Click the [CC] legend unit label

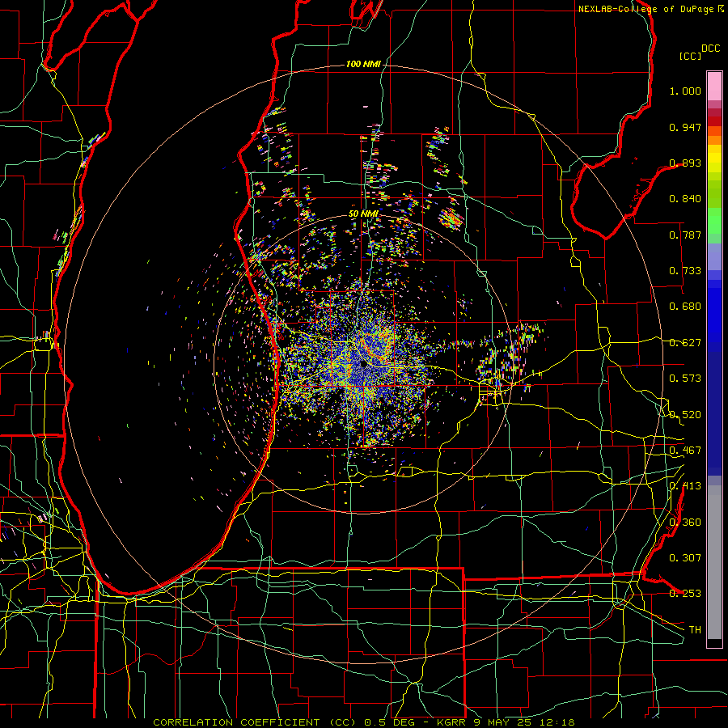pyautogui.click(x=691, y=56)
